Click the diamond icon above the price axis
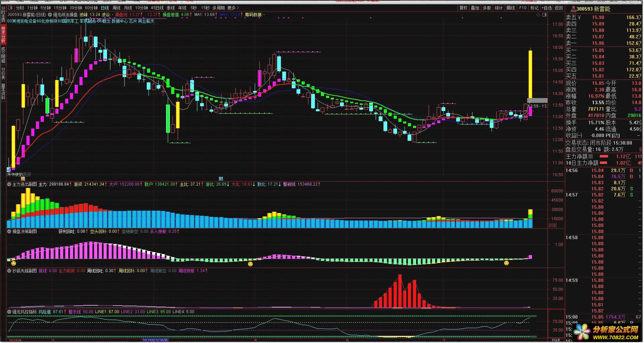 [538, 15]
